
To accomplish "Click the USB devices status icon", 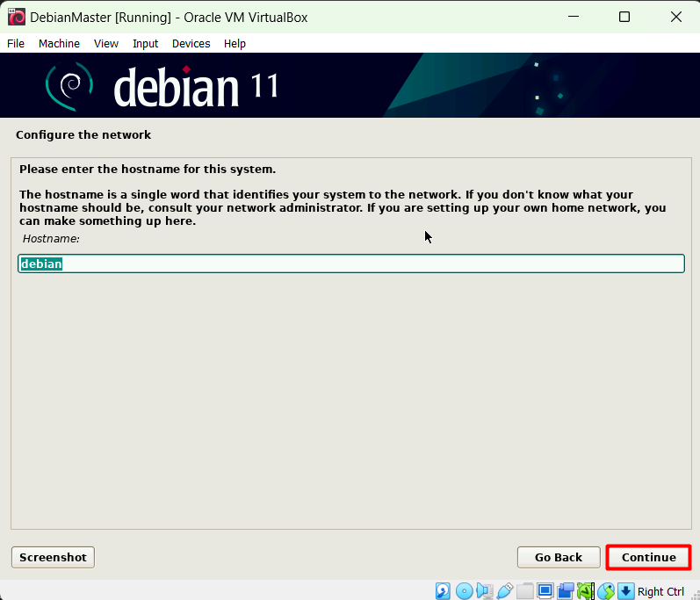I will [505, 590].
